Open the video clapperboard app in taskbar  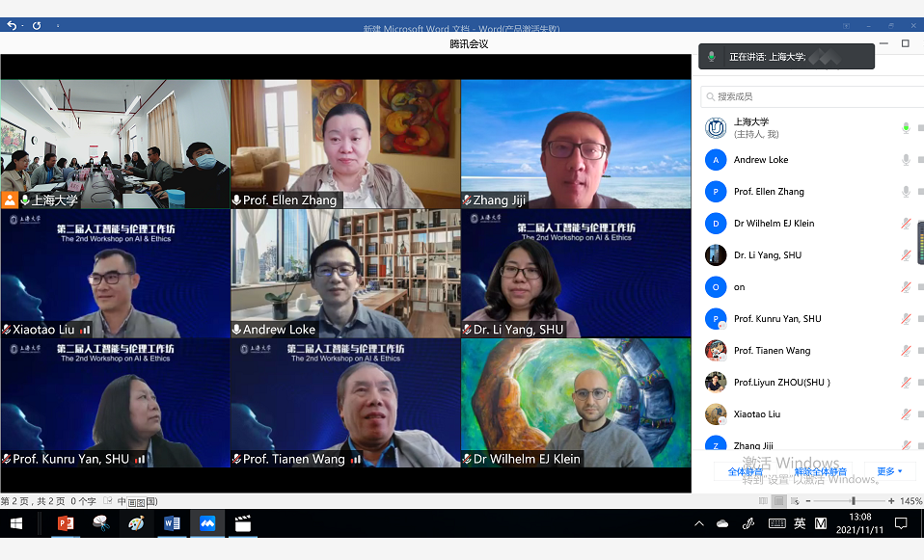point(243,523)
